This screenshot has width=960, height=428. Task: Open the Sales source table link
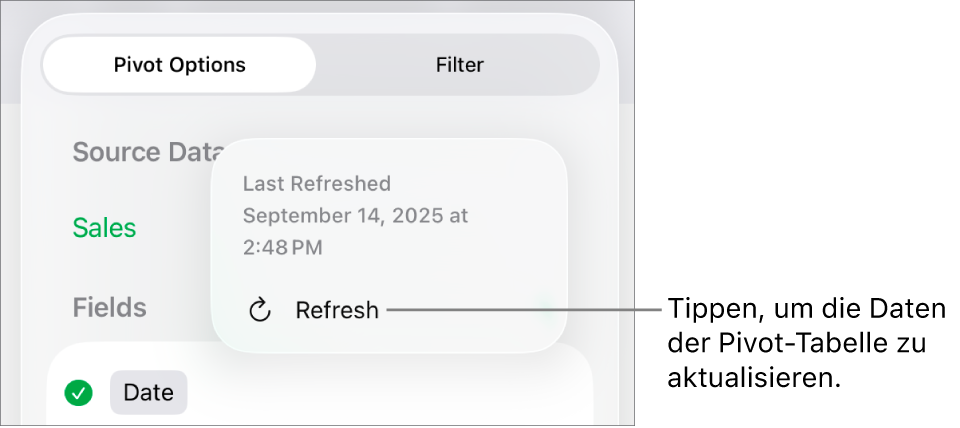pyautogui.click(x=104, y=228)
